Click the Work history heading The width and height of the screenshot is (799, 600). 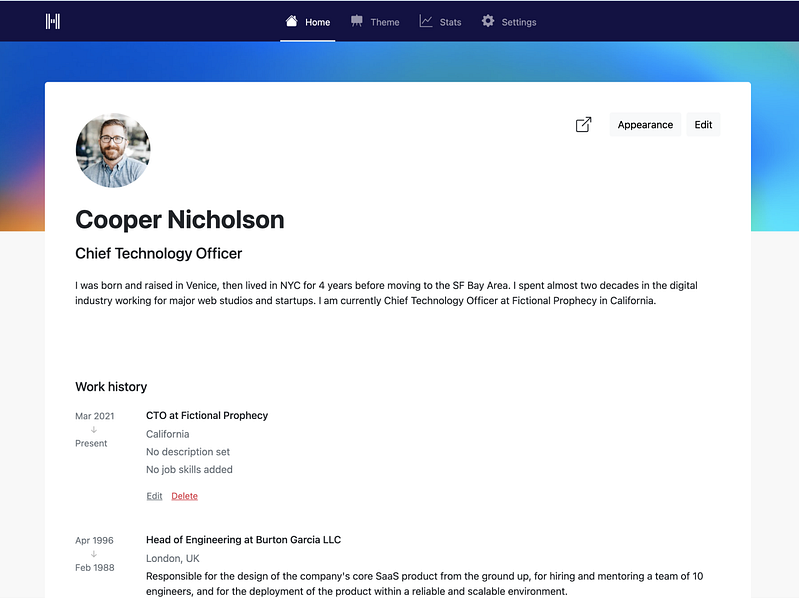tap(111, 387)
